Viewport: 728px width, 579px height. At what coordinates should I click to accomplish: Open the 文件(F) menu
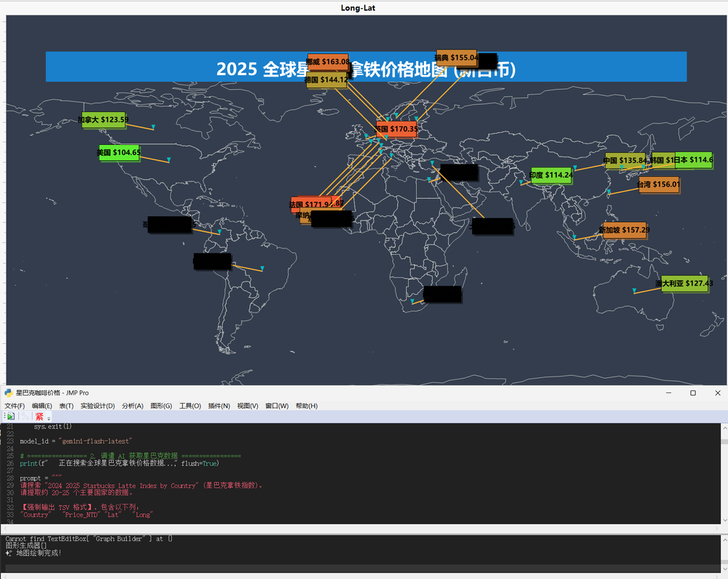tap(15, 406)
